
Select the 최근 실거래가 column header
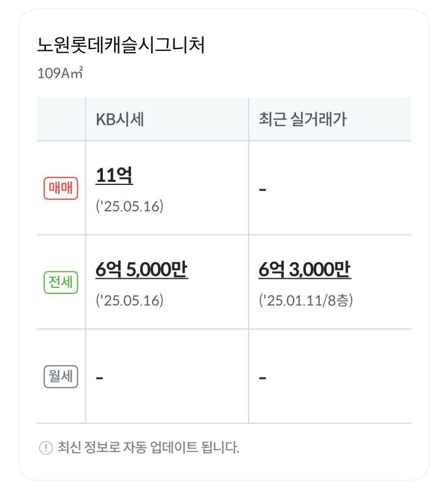point(303,119)
